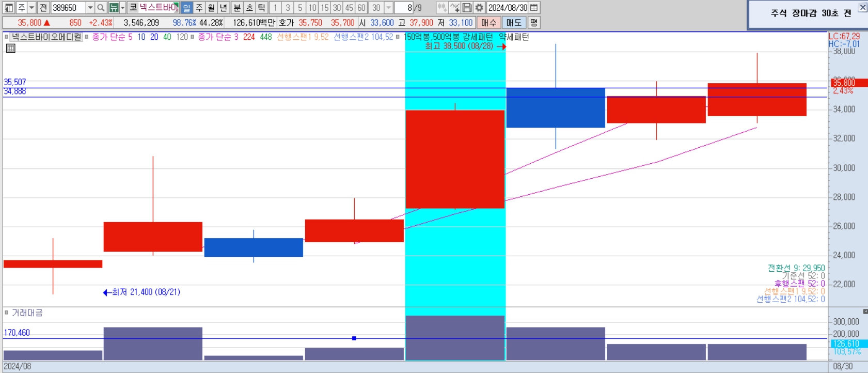This screenshot has height=373, width=868.
Task: Click the candlestick chart-type icon
Action: [x=442, y=8]
